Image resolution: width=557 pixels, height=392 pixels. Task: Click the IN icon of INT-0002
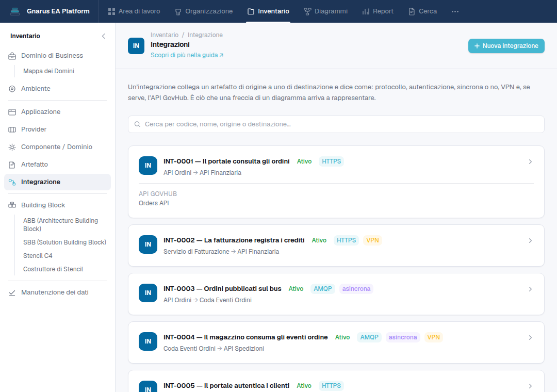tap(148, 244)
